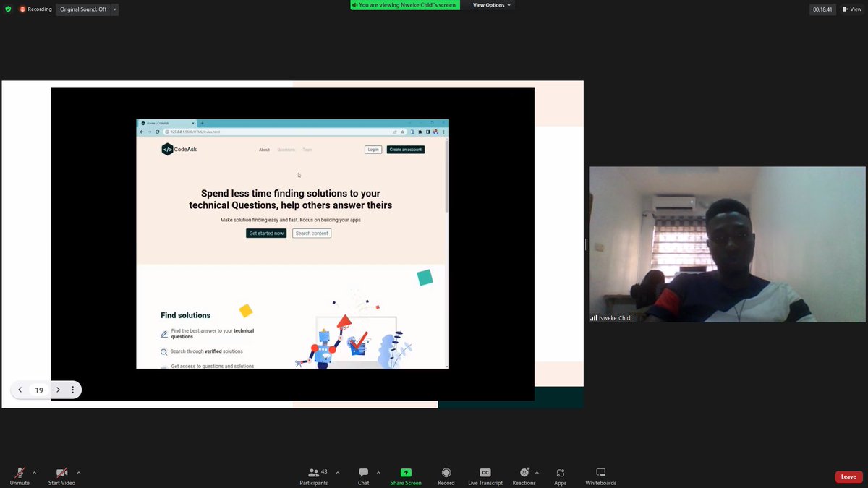The width and height of the screenshot is (868, 488).
Task: Open the Chat panel
Action: [x=363, y=476]
